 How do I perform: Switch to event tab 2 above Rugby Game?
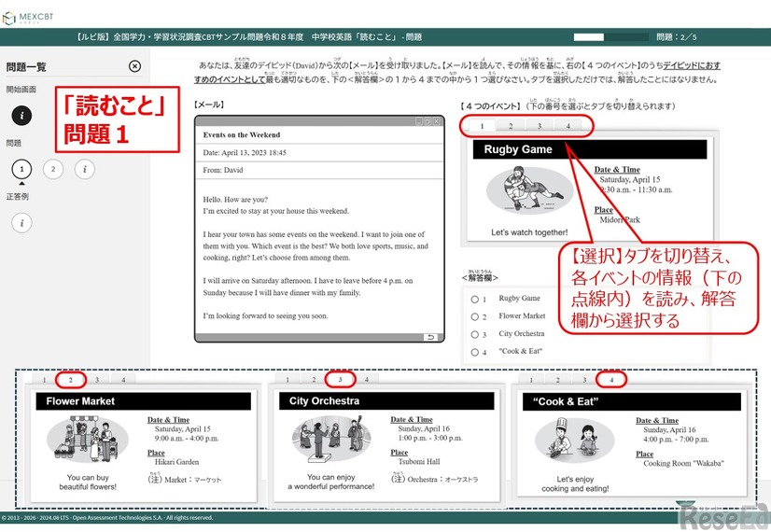pyautogui.click(x=511, y=126)
